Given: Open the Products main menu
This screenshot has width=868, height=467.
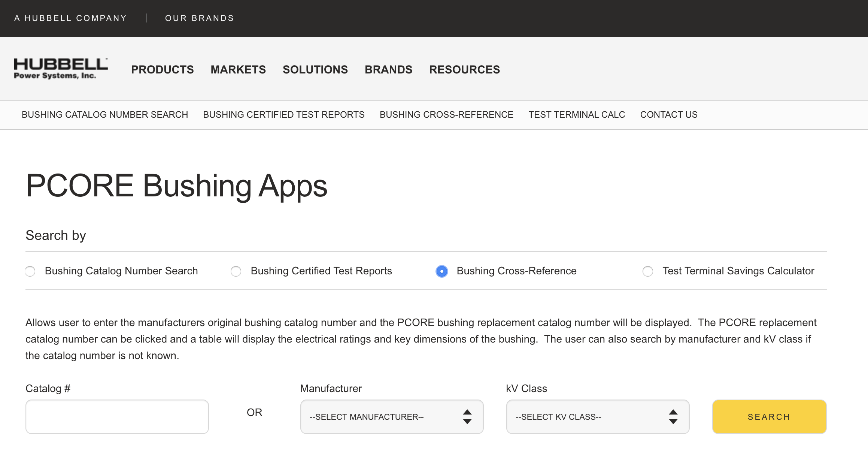Looking at the screenshot, I should [162, 70].
